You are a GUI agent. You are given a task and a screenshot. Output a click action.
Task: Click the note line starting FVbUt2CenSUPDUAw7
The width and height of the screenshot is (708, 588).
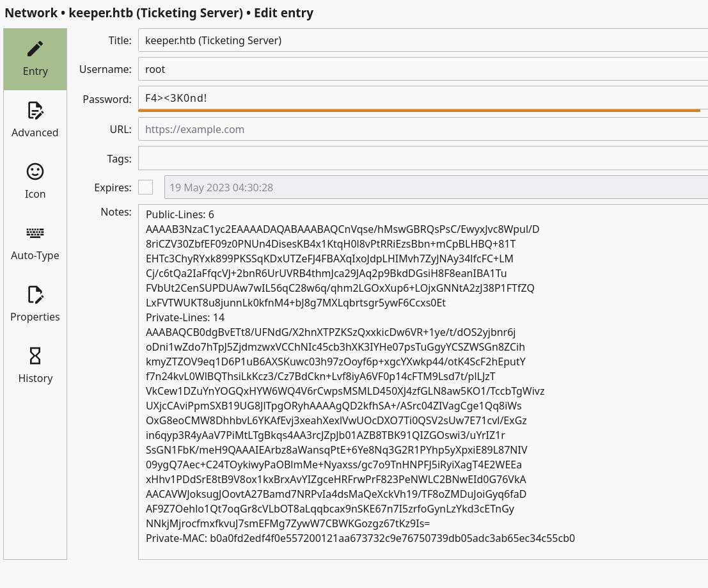point(340,288)
